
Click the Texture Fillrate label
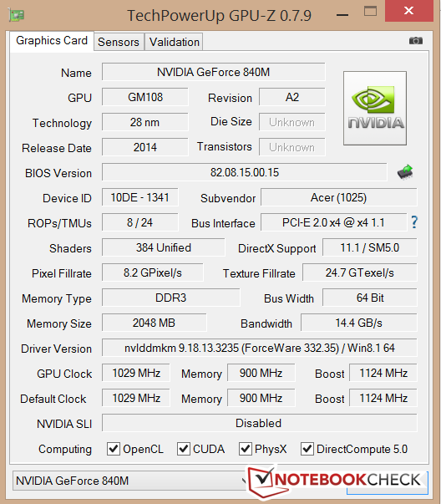click(x=259, y=273)
